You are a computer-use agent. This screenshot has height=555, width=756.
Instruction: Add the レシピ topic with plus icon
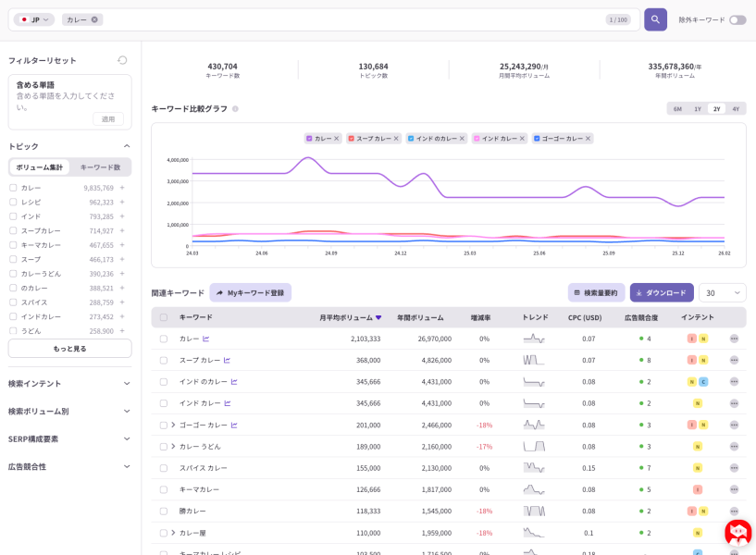122,202
